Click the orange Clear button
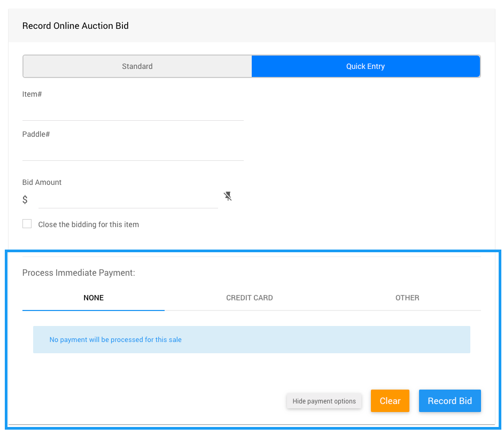 pos(390,401)
